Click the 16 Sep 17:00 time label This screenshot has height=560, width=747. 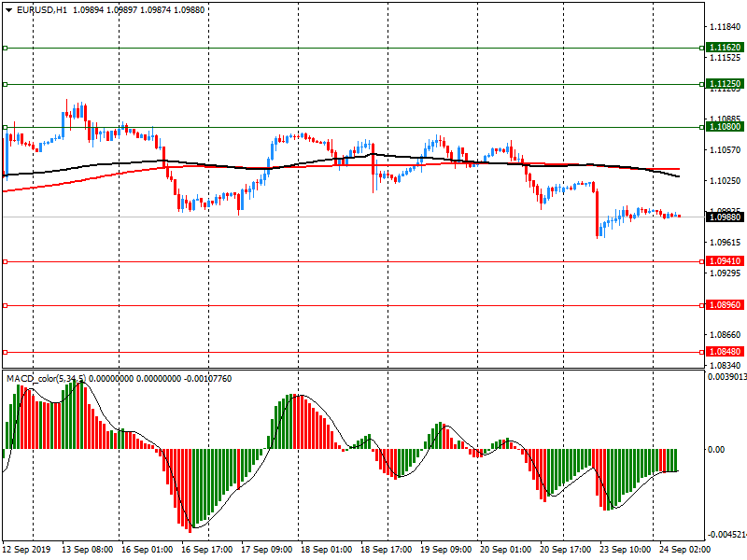click(206, 550)
